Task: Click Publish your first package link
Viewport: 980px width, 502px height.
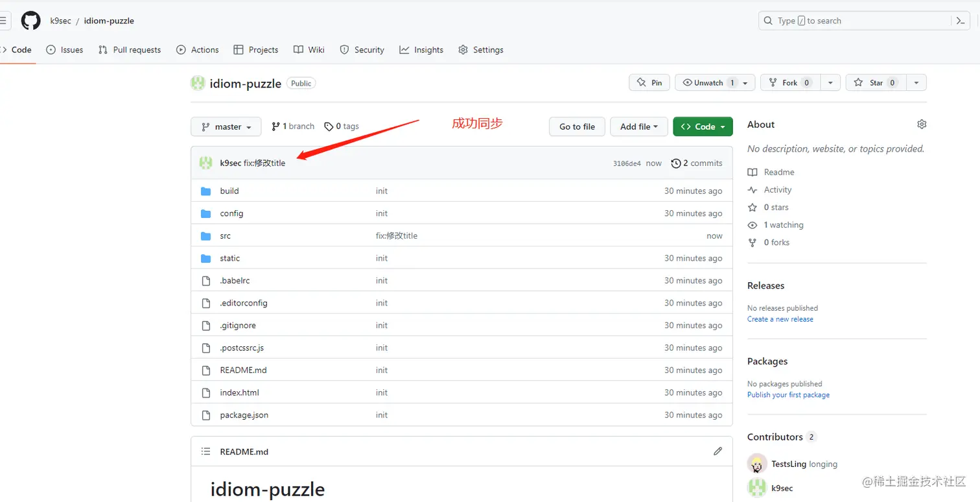Action: point(788,395)
